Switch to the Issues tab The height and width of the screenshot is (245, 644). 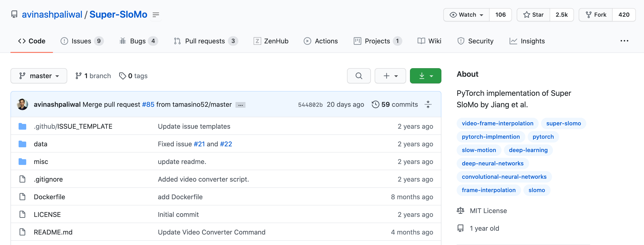[x=81, y=41]
